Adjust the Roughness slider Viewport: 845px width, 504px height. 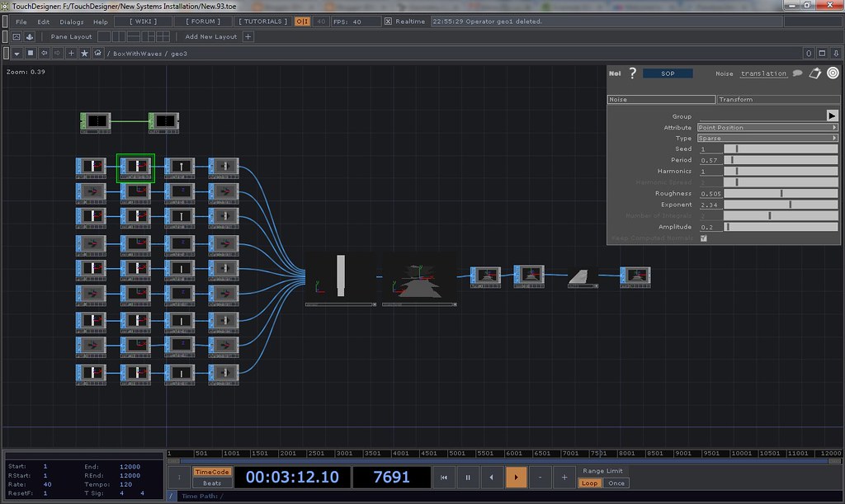(x=781, y=194)
